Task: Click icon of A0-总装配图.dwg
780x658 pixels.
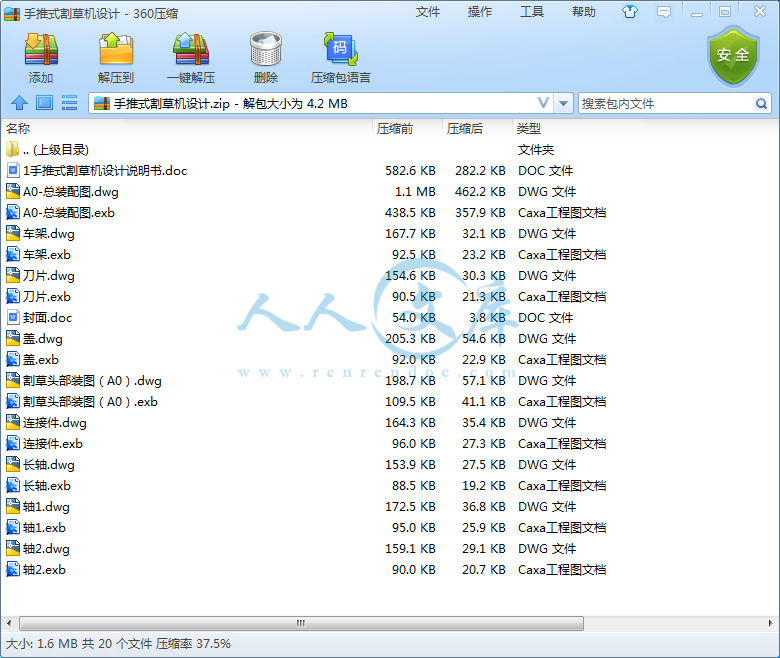Action: (x=12, y=191)
